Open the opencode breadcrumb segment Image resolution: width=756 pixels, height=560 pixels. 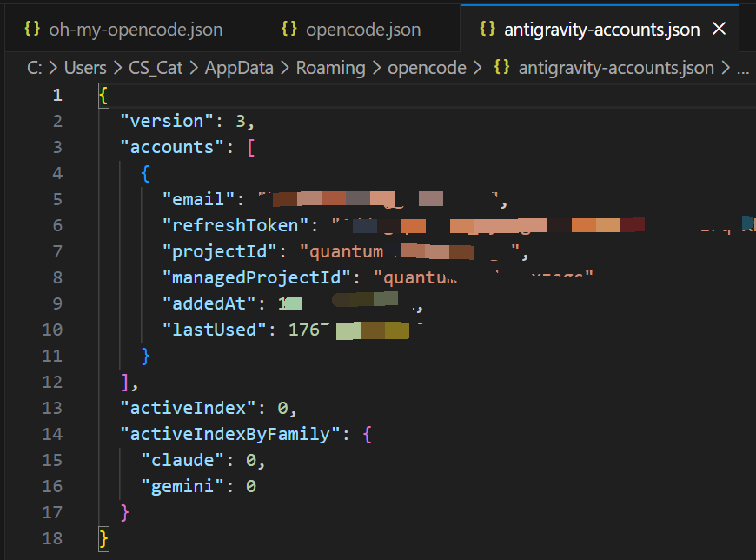pos(427,68)
